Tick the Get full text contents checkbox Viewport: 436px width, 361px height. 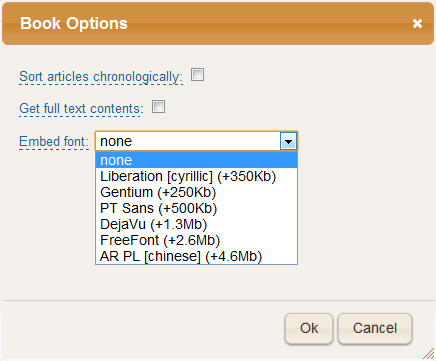coord(158,107)
